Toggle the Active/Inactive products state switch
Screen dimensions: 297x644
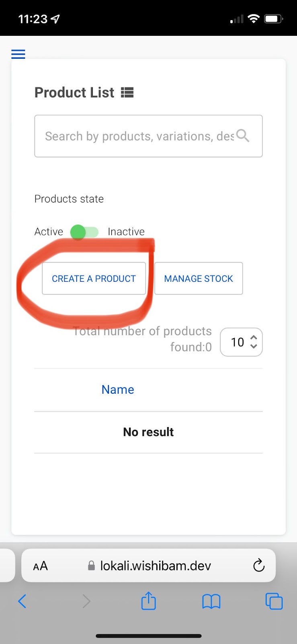tap(84, 232)
